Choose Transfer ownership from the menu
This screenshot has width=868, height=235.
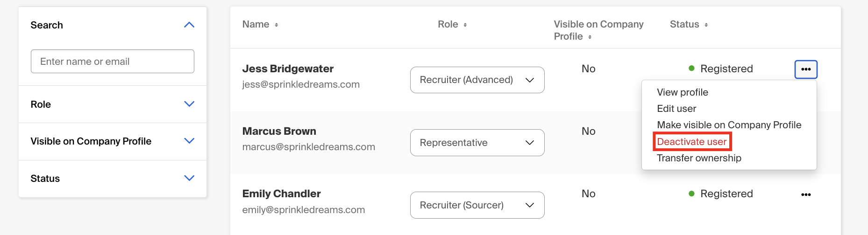coord(699,158)
